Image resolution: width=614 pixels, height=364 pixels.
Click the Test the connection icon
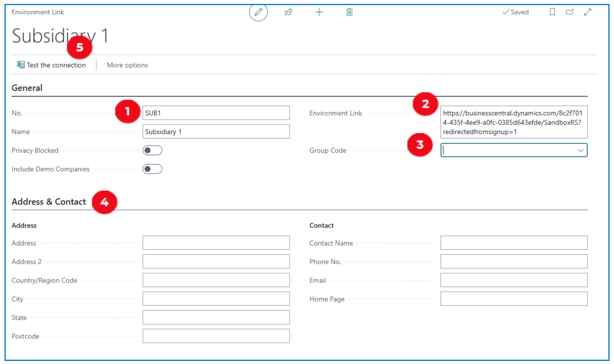[x=21, y=65]
